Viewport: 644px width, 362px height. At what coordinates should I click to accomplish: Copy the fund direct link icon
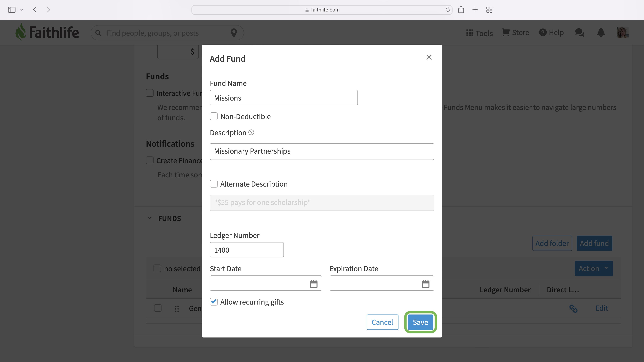pyautogui.click(x=573, y=309)
